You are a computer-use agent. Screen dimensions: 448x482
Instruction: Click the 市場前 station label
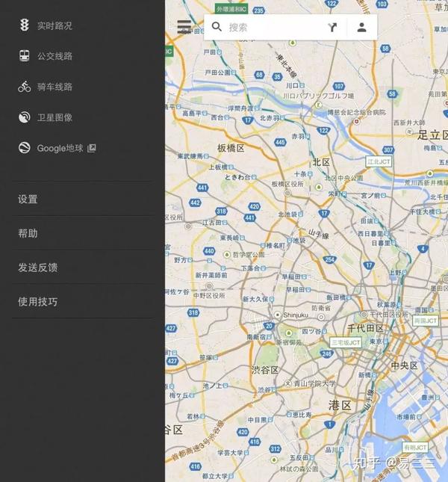tap(406, 417)
